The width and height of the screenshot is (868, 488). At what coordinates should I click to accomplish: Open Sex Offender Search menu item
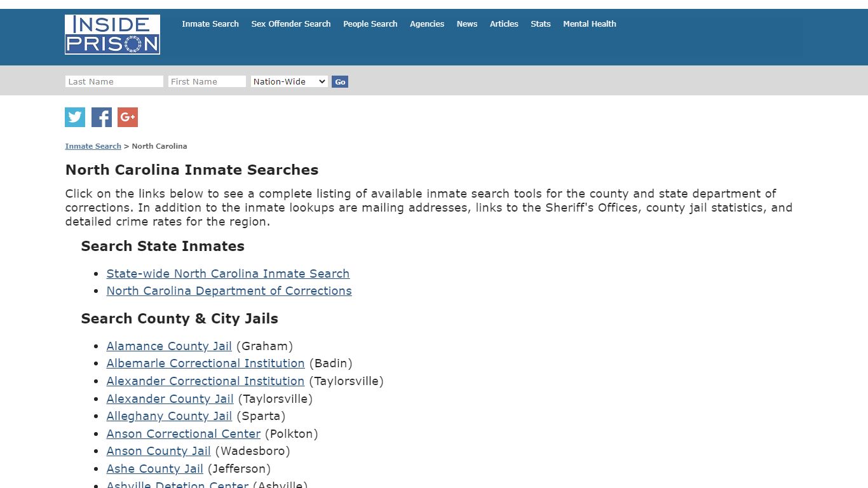pyautogui.click(x=291, y=24)
